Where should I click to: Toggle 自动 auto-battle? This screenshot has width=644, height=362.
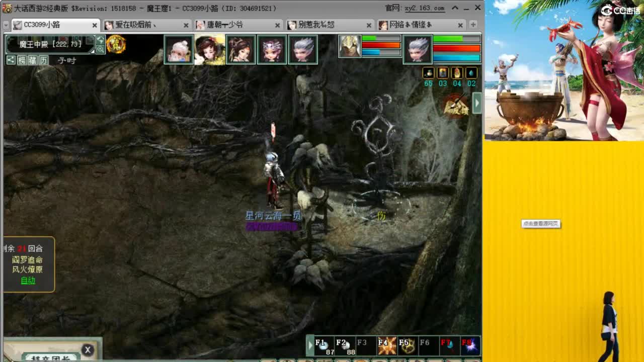(28, 281)
